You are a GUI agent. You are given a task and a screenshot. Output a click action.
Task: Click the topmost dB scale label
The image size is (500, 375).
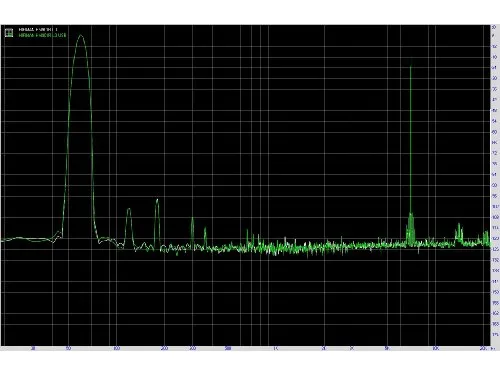point(494,27)
